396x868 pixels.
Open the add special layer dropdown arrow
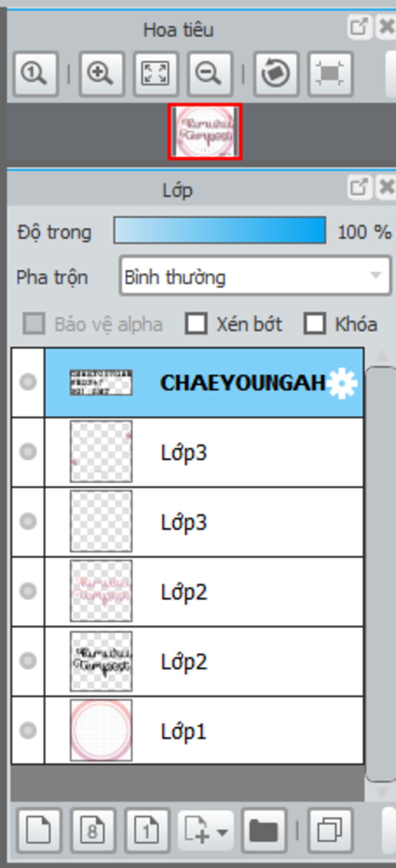tap(222, 831)
